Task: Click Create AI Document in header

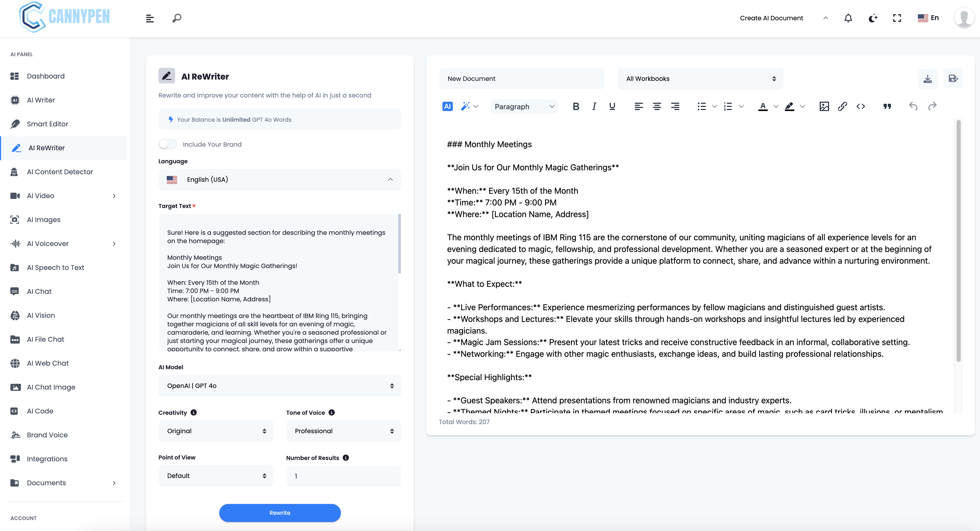Action: point(771,18)
